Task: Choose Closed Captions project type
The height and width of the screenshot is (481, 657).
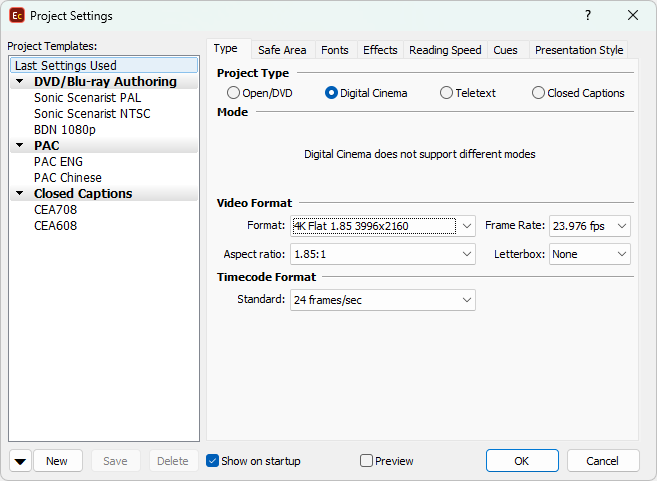Action: click(539, 93)
